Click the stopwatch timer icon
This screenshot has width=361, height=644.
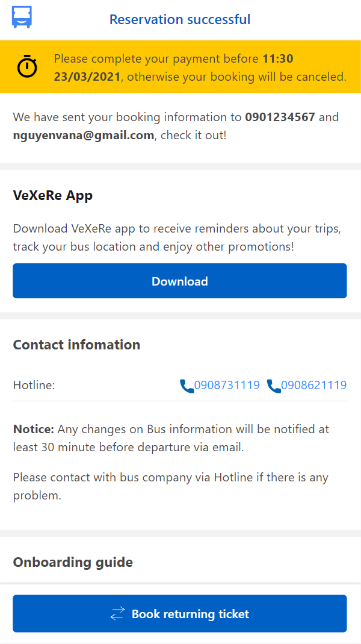[27, 66]
